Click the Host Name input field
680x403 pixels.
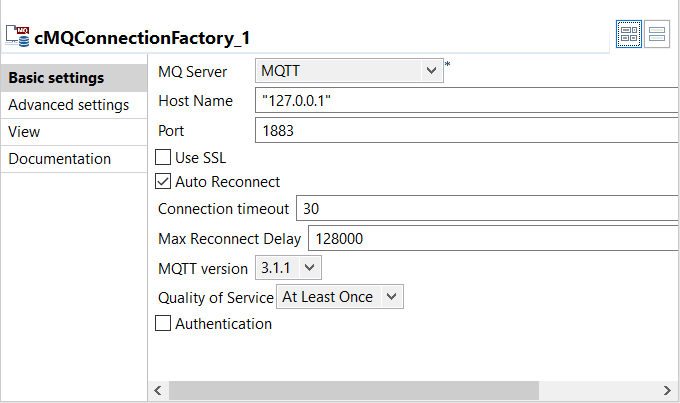pos(467,101)
